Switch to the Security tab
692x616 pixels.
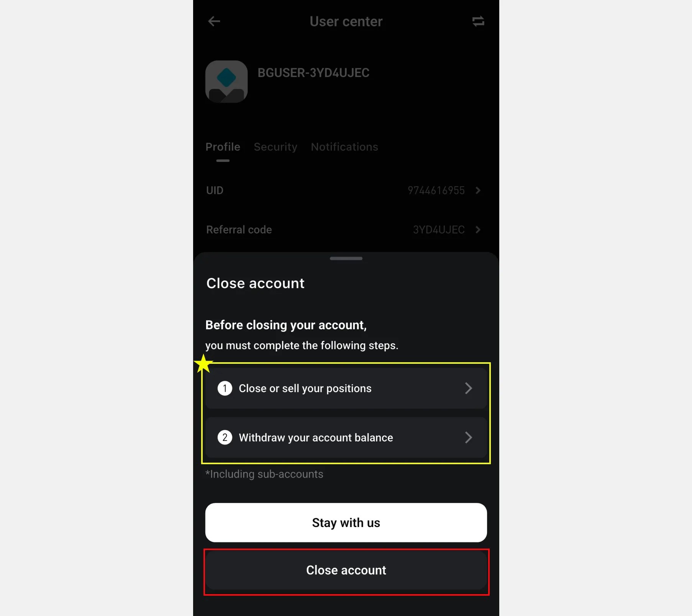pos(275,147)
